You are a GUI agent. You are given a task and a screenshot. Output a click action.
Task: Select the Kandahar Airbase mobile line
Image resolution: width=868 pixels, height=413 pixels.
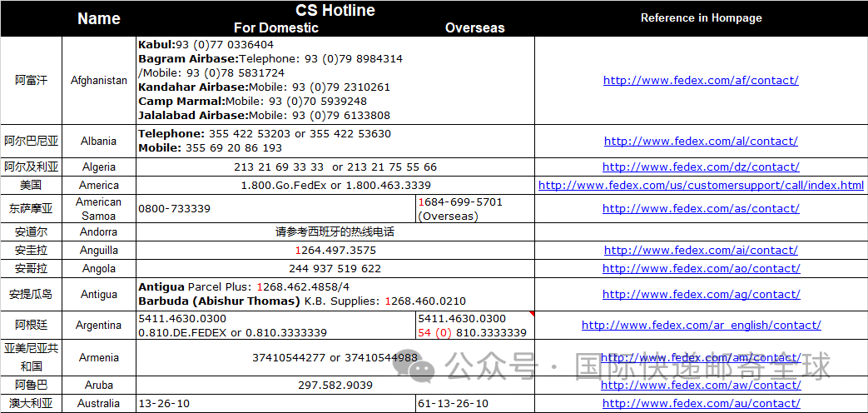(264, 87)
